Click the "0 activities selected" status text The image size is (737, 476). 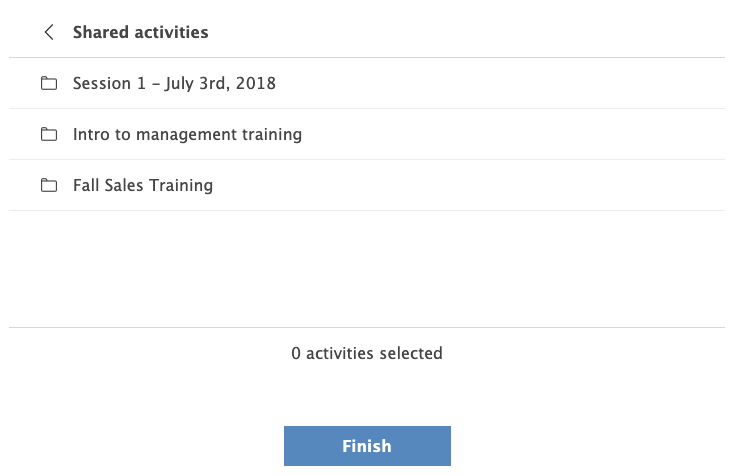[x=366, y=353]
